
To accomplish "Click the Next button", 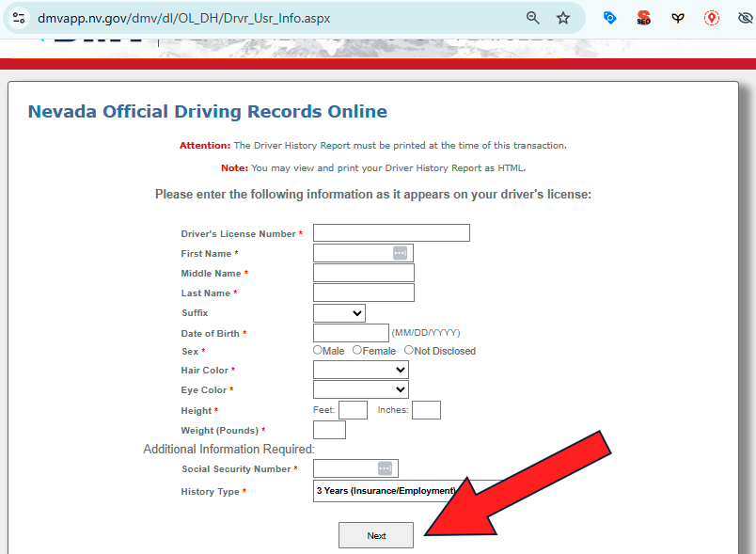I will [x=376, y=535].
